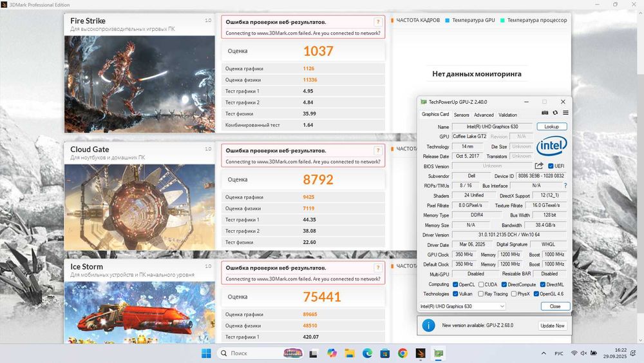This screenshot has width=644, height=363.
Task: Switch to the Graphics Card tab
Action: [435, 114]
